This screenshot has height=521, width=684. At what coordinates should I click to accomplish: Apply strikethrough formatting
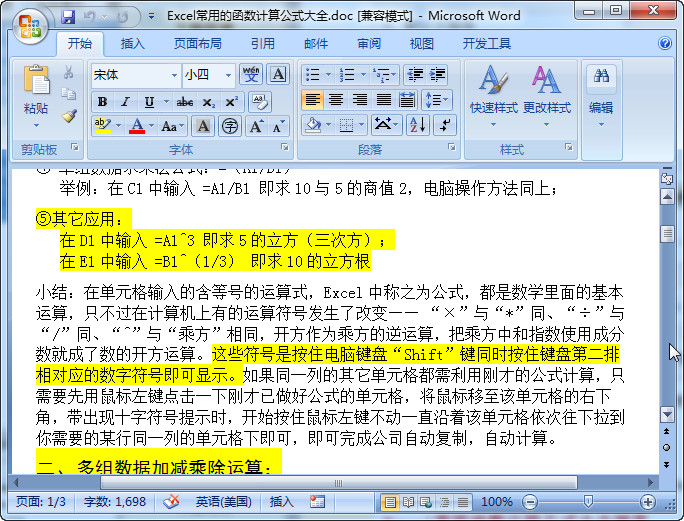(185, 103)
